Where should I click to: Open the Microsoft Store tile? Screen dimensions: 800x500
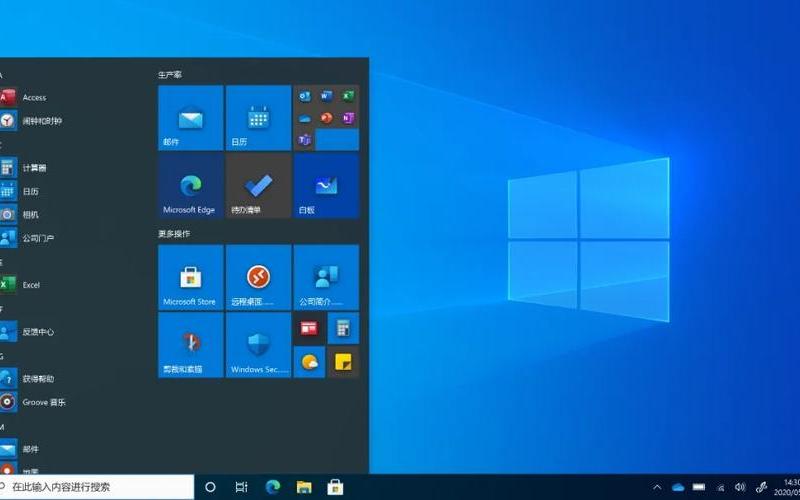[191, 278]
